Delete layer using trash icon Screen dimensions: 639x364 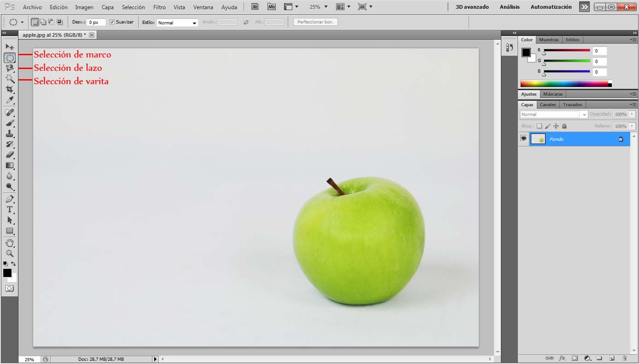pos(624,358)
